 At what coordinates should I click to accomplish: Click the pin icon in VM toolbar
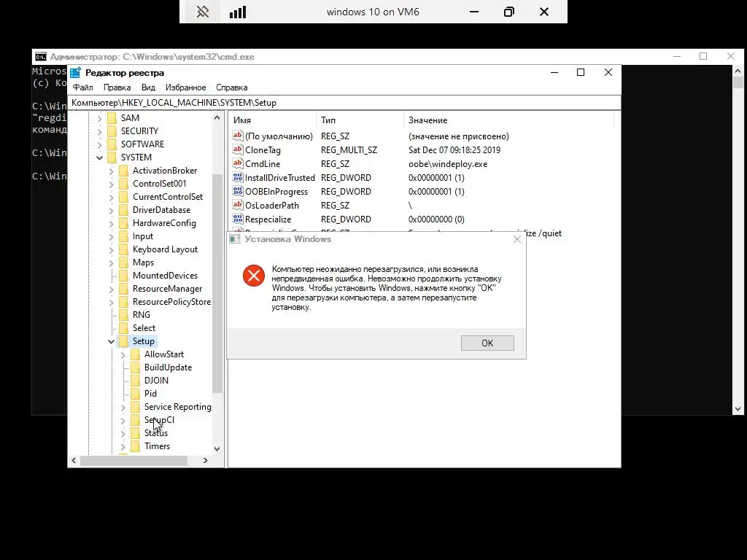[x=203, y=12]
